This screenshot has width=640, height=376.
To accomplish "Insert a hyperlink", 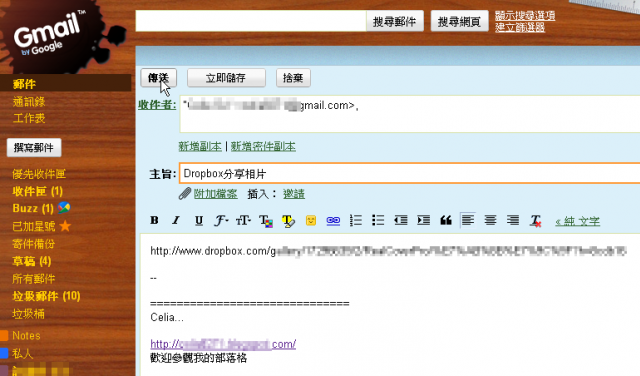I will click(x=333, y=221).
